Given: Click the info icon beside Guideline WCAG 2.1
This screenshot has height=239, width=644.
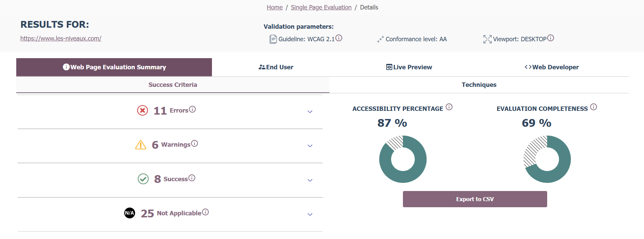Looking at the screenshot, I should click(x=339, y=38).
